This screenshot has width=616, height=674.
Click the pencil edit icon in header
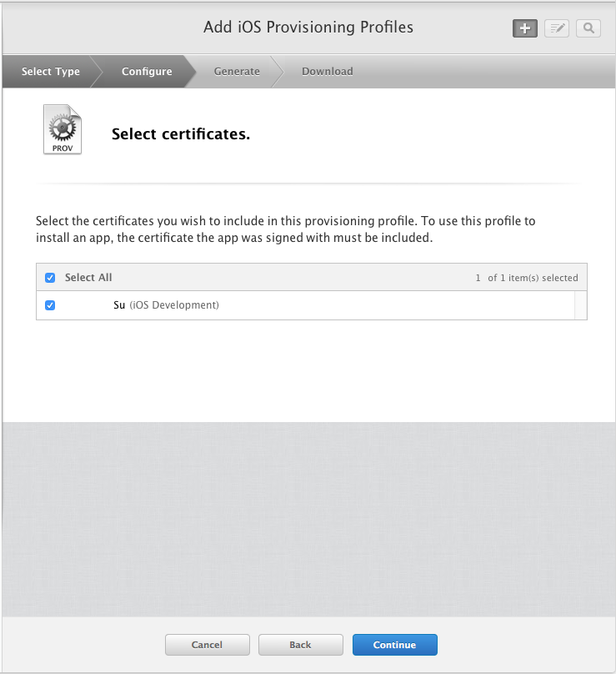(x=557, y=28)
